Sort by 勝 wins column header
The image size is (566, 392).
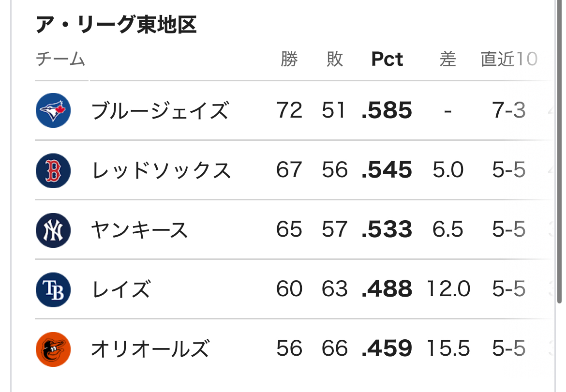pyautogui.click(x=289, y=59)
